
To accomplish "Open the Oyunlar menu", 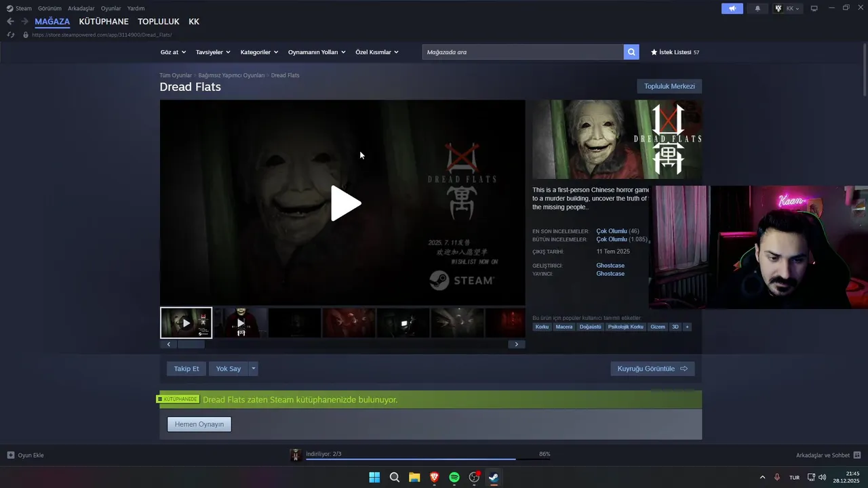I will pos(111,8).
